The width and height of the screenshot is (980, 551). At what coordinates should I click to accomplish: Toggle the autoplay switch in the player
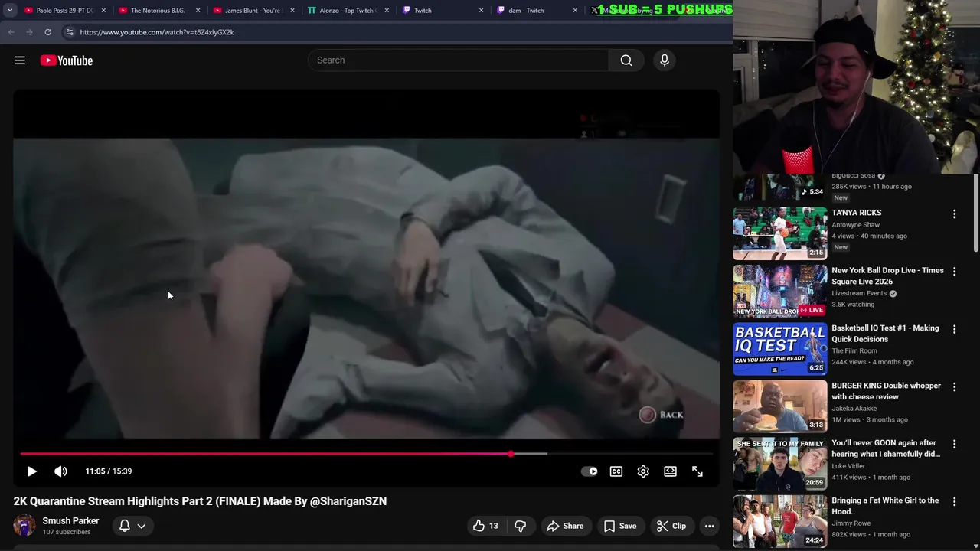coord(590,471)
